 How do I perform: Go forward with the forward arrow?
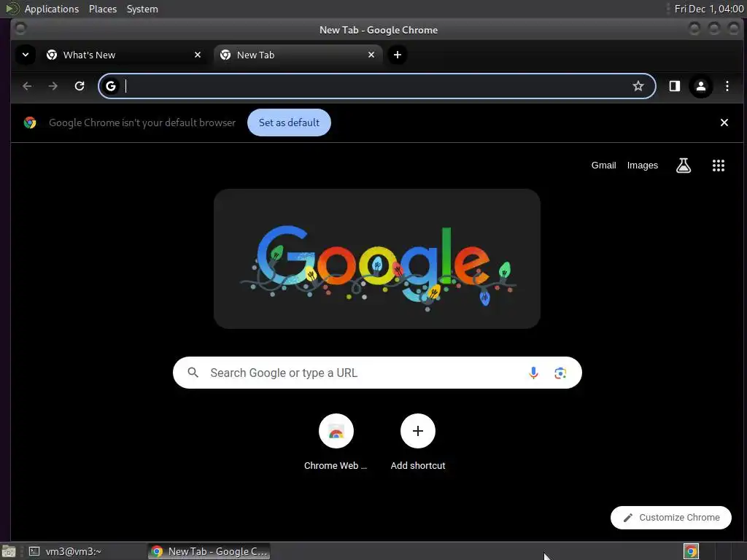pos(53,86)
